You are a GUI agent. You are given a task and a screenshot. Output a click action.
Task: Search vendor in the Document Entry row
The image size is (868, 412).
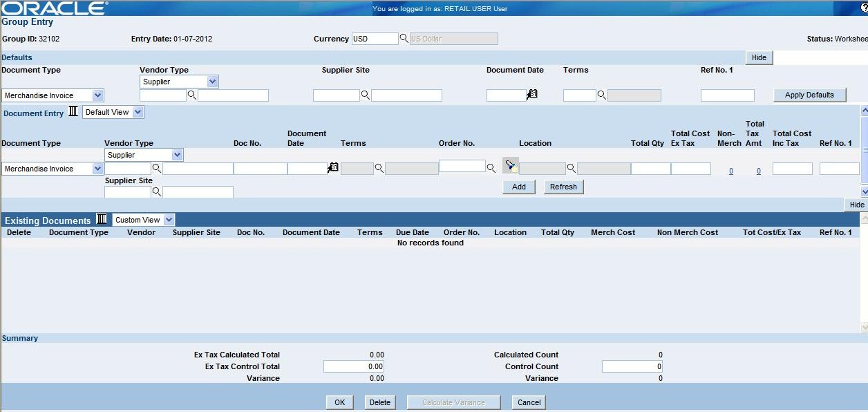tap(157, 168)
